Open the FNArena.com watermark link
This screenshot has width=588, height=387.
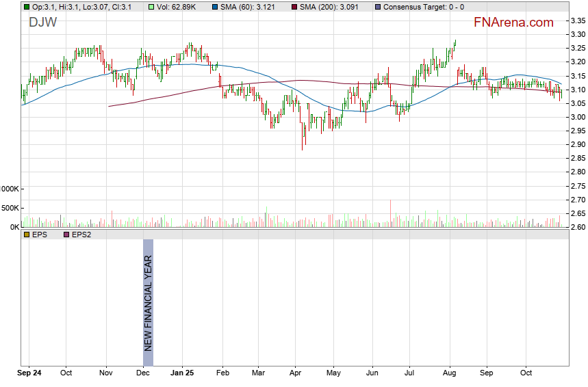click(x=513, y=23)
